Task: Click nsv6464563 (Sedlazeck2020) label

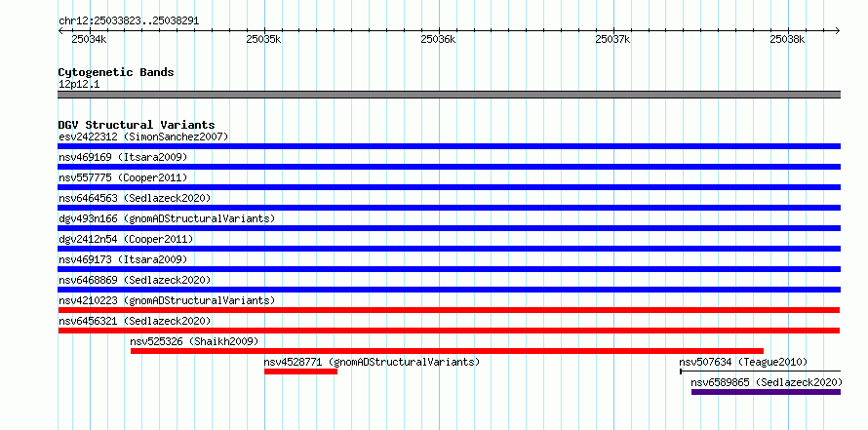Action: coord(135,198)
